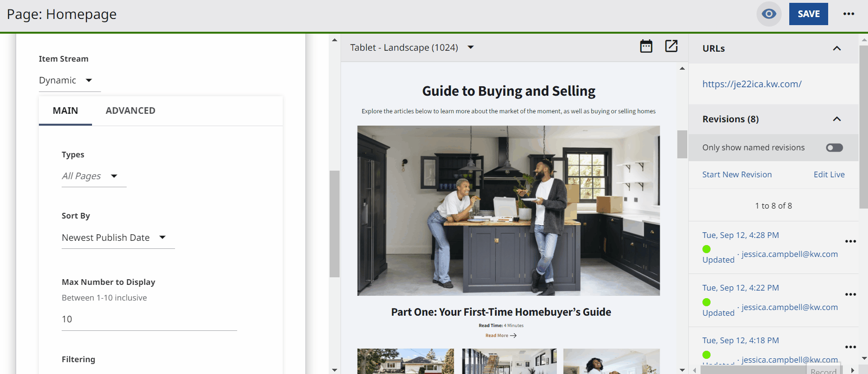This screenshot has height=374, width=868.
Task: Click the Read More link in preview
Action: (x=501, y=336)
